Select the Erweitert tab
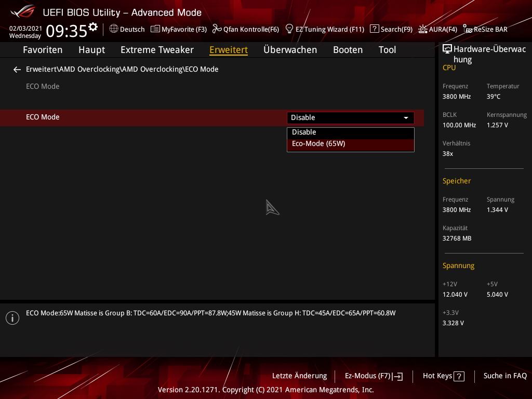This screenshot has height=399, width=532. point(229,50)
